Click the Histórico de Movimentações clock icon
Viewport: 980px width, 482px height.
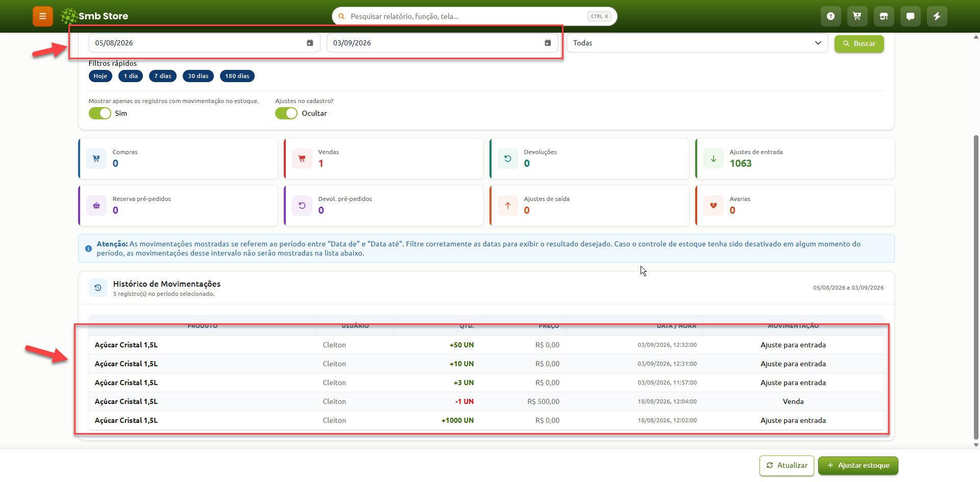[x=98, y=288]
